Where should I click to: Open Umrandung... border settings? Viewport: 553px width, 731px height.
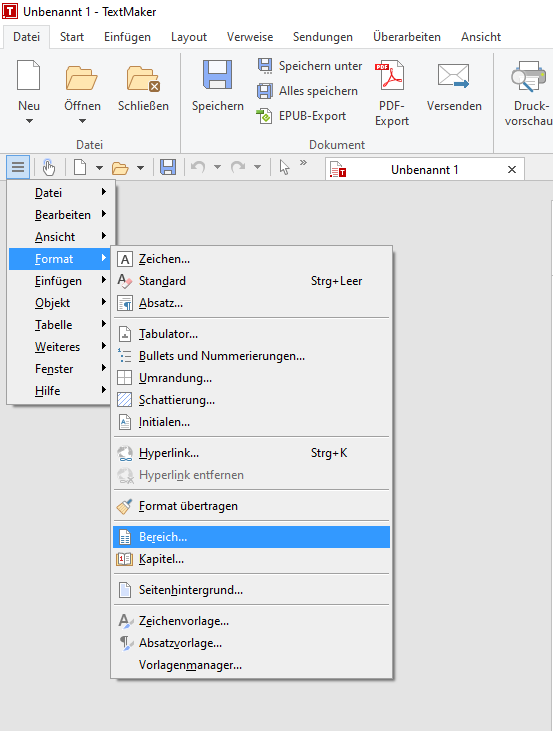251,378
